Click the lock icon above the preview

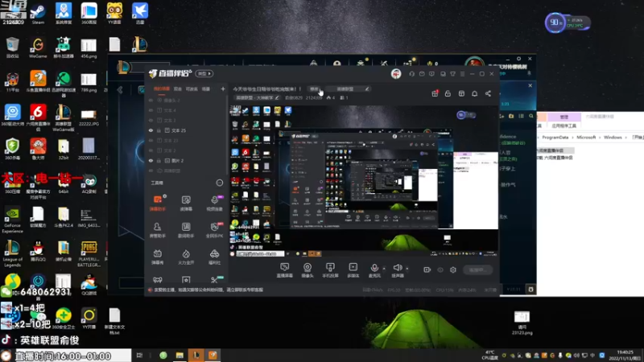tap(448, 93)
